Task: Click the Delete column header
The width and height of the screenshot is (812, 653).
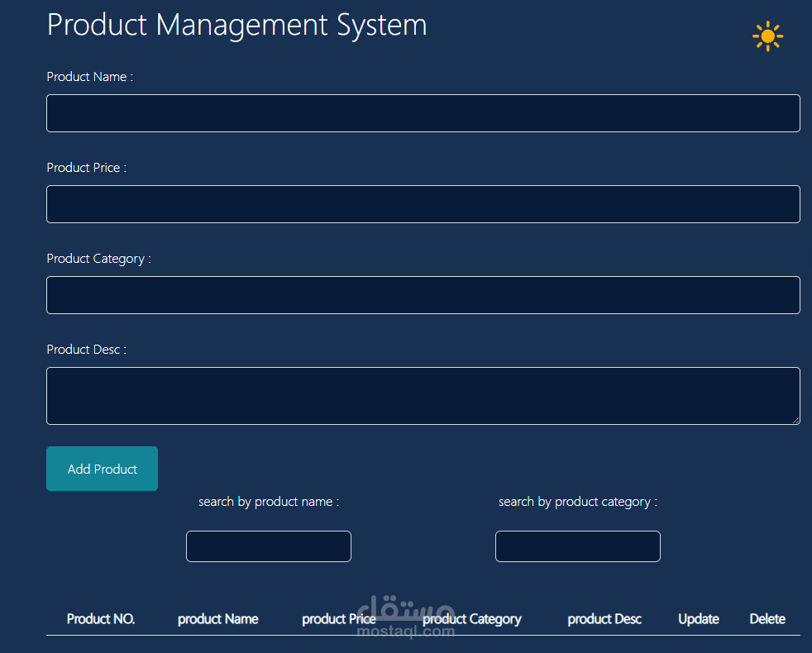Action: [x=767, y=619]
